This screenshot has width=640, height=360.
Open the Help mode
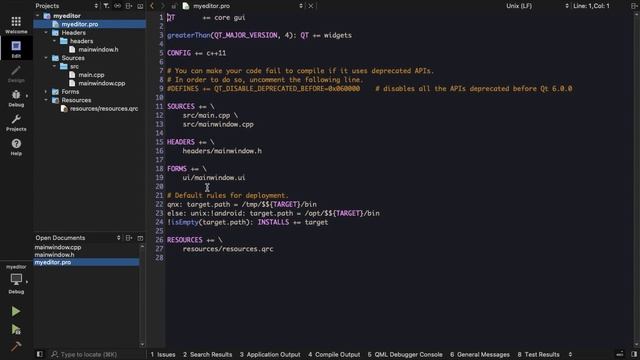16,147
